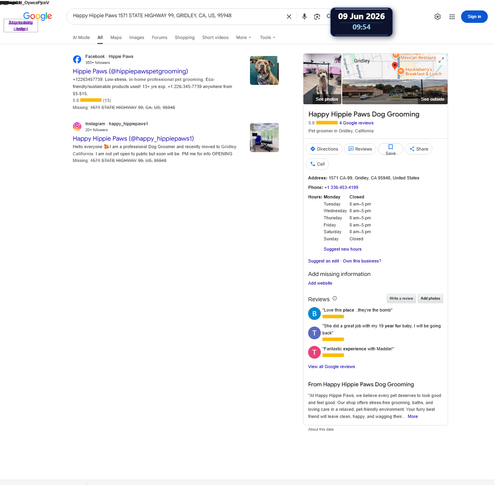This screenshot has height=485, width=500.
Task: Switch to the Images tab
Action: 137,37
